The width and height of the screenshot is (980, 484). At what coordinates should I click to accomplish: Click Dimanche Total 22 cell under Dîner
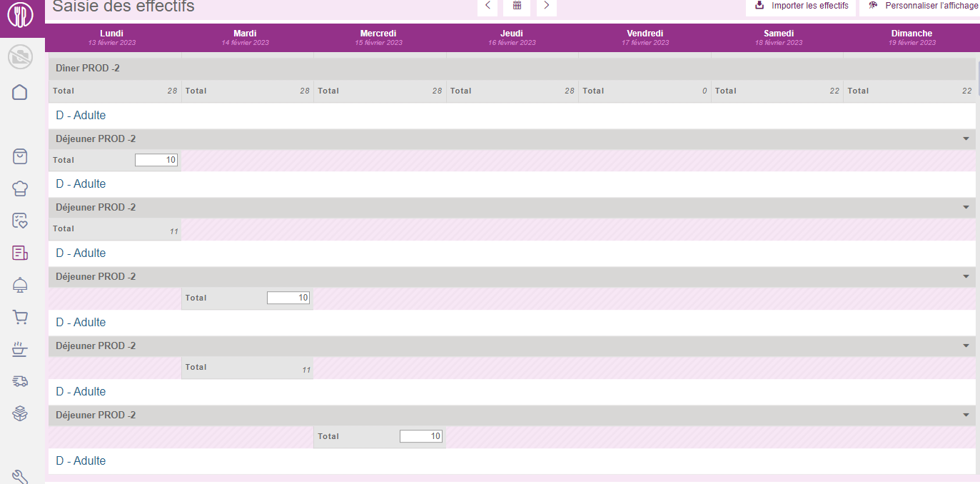(909, 91)
